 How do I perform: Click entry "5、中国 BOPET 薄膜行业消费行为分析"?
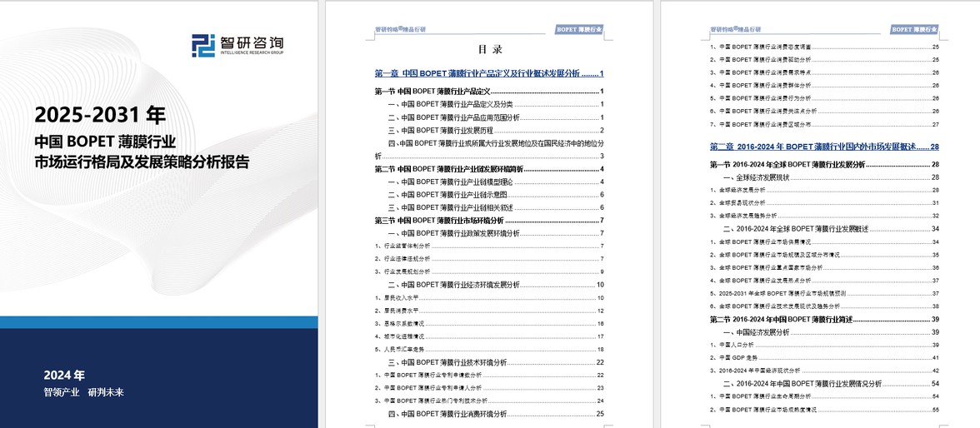point(824,98)
